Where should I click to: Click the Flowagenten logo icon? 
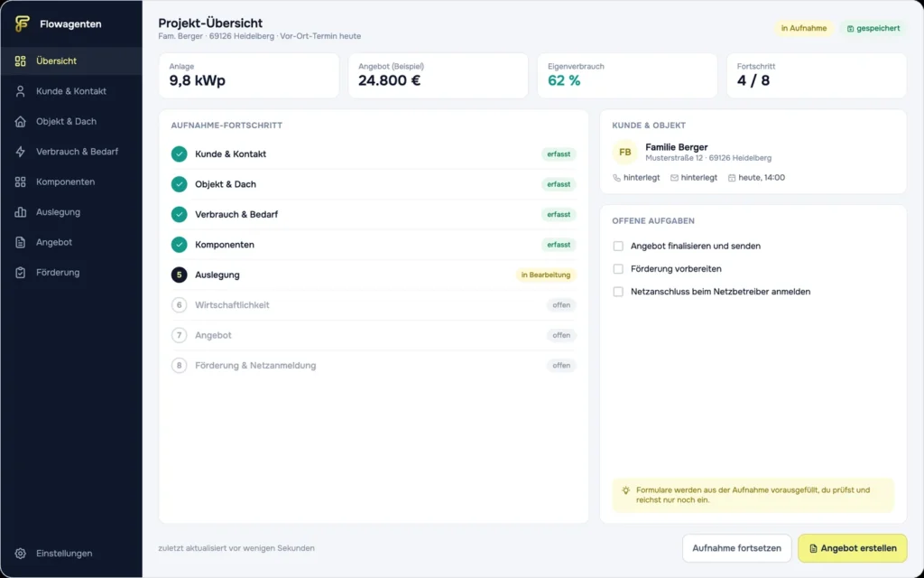pos(22,23)
